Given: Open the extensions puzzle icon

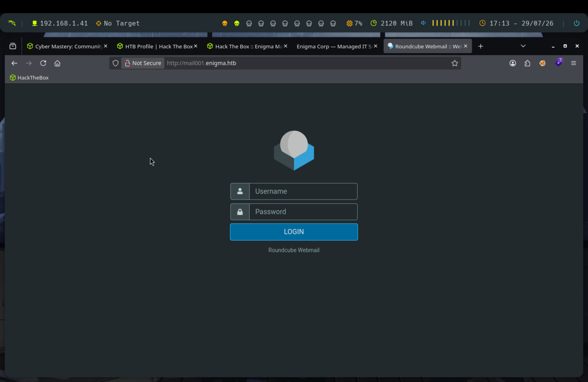Looking at the screenshot, I should 527,63.
